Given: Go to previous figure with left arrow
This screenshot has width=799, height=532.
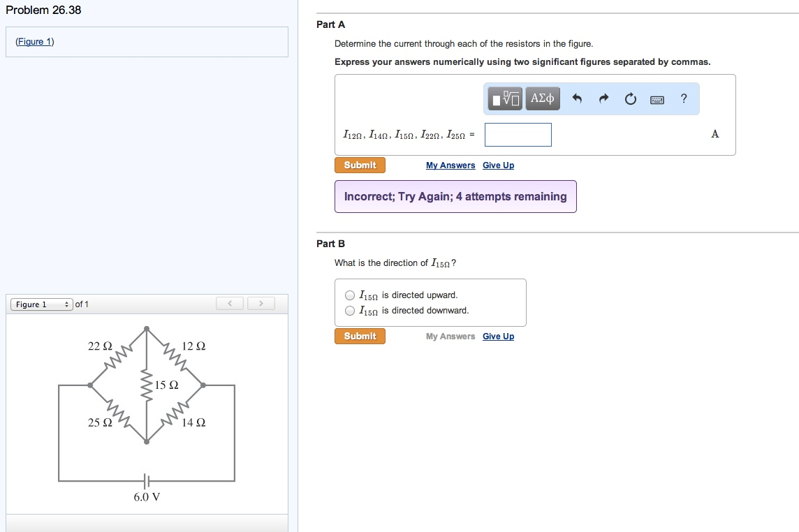Looking at the screenshot, I should 229,304.
